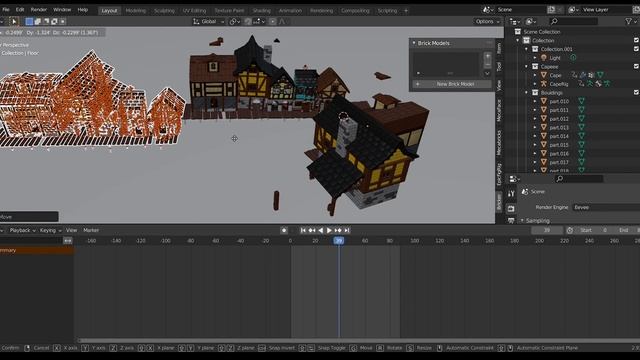Choose the subtract-selection mode icon

coord(46,21)
